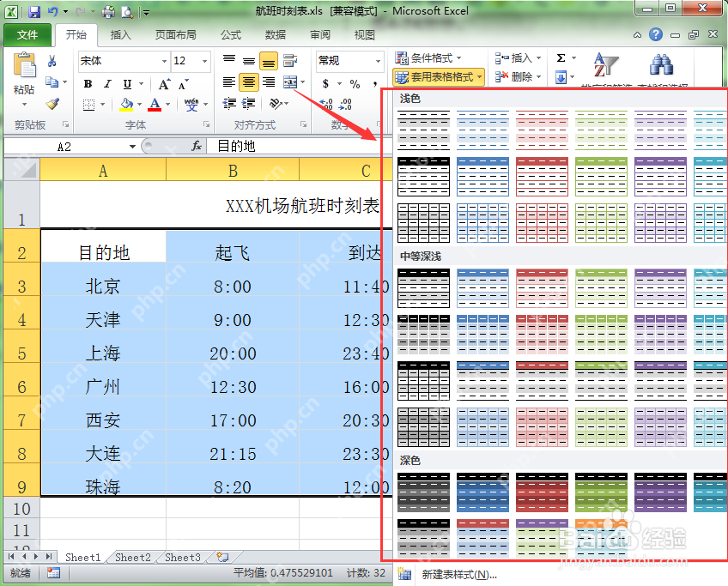The image size is (728, 586).
Task: Click the wén phonetic guide icon
Action: (x=191, y=105)
